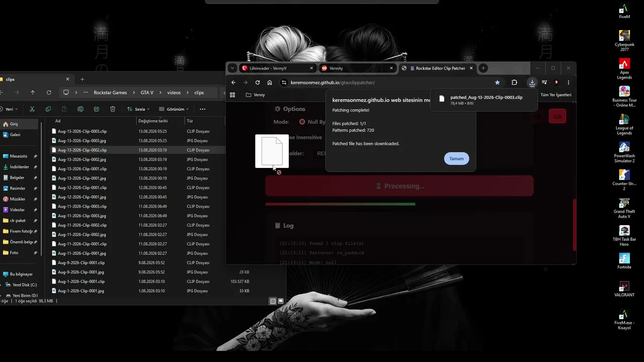Click the red GB button on the page
Viewport: 644px width, 362px height.
click(x=557, y=117)
